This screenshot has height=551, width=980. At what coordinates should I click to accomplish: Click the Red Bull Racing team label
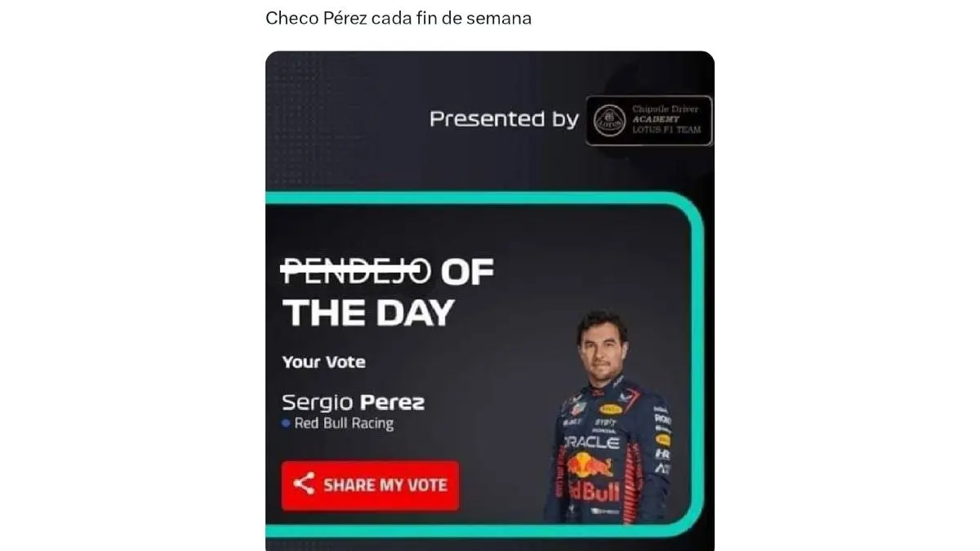click(x=343, y=424)
